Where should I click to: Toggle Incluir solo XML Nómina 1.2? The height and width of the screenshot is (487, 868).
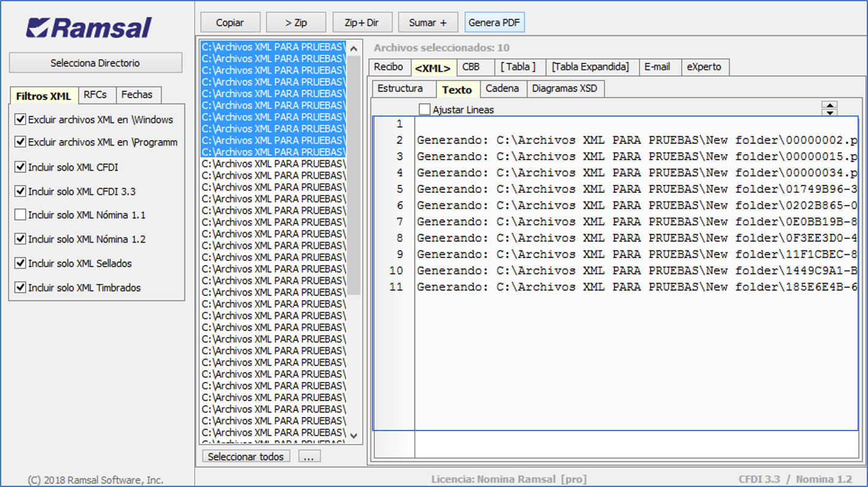coord(20,239)
